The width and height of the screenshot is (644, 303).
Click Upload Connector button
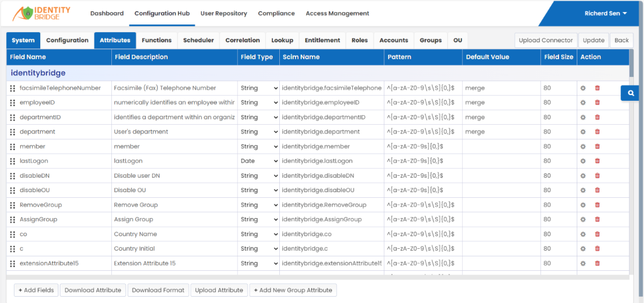tap(546, 40)
